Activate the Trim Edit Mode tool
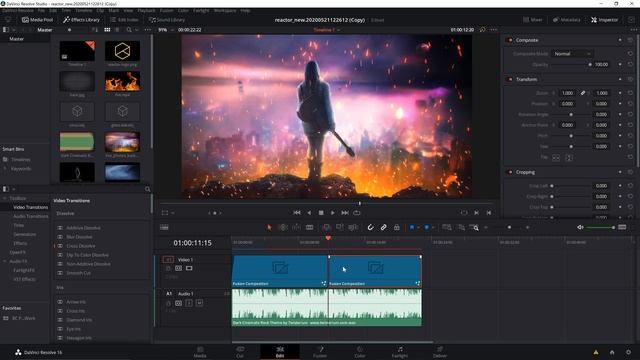 coord(283,227)
